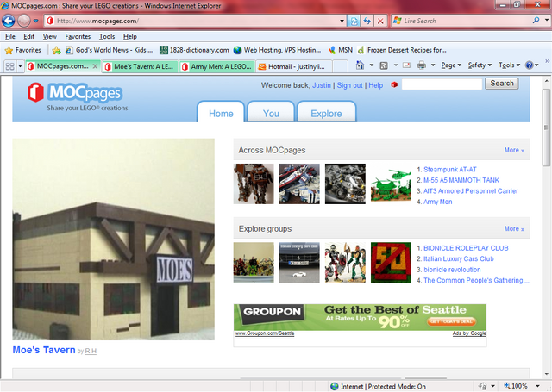
Task: Open the Help menu
Action: coord(130,36)
